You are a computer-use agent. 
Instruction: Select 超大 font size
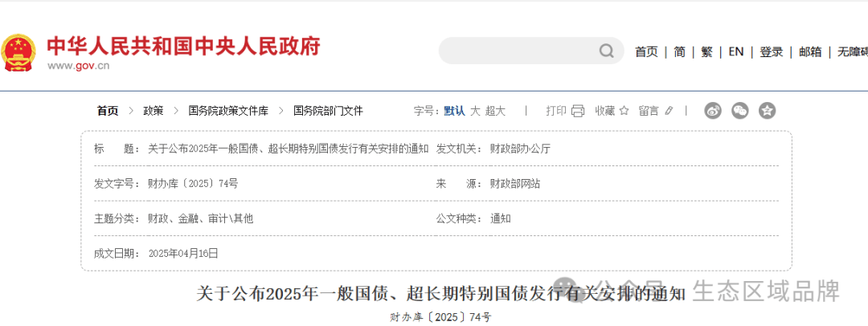pyautogui.click(x=495, y=111)
